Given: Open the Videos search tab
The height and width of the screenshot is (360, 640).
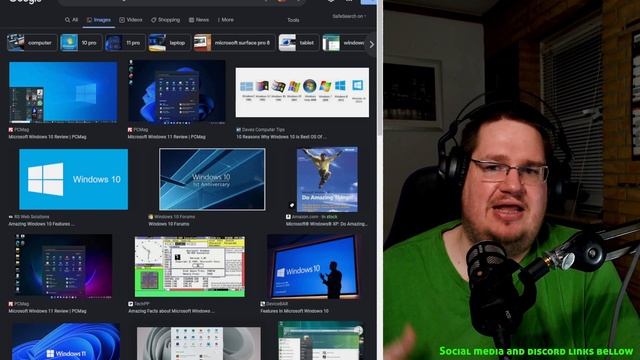Looking at the screenshot, I should [x=131, y=20].
